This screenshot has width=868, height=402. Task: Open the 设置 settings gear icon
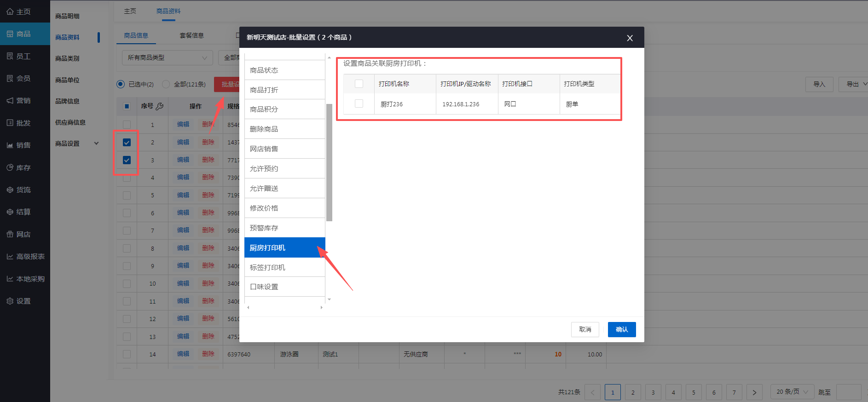pos(10,301)
